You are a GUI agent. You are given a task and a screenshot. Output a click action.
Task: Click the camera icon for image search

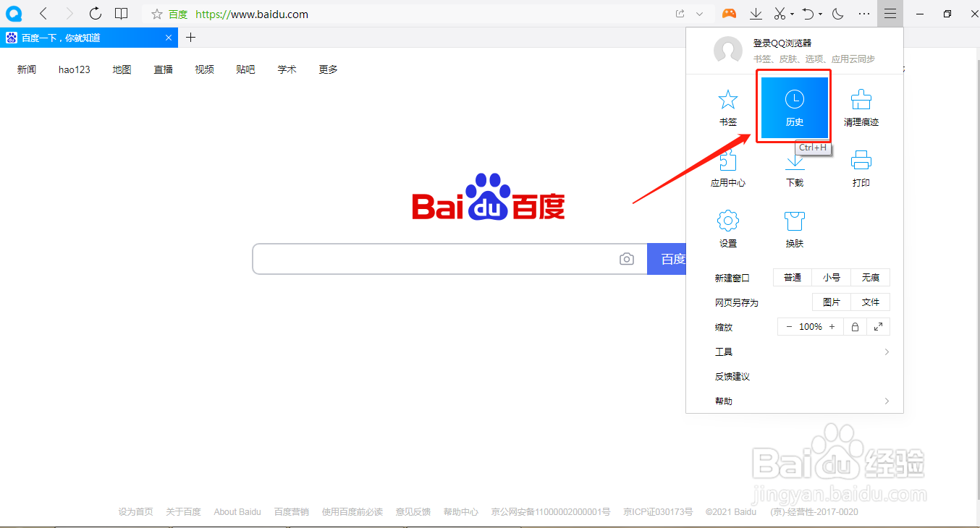626,258
